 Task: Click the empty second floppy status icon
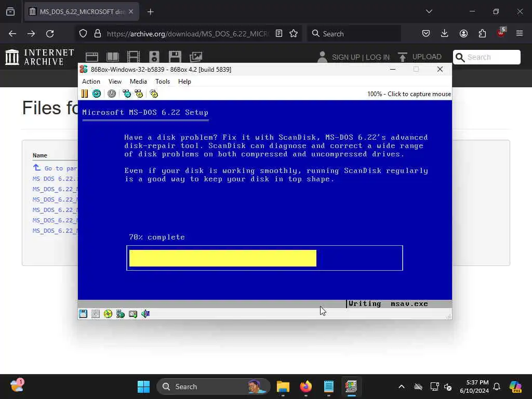[x=96, y=314]
